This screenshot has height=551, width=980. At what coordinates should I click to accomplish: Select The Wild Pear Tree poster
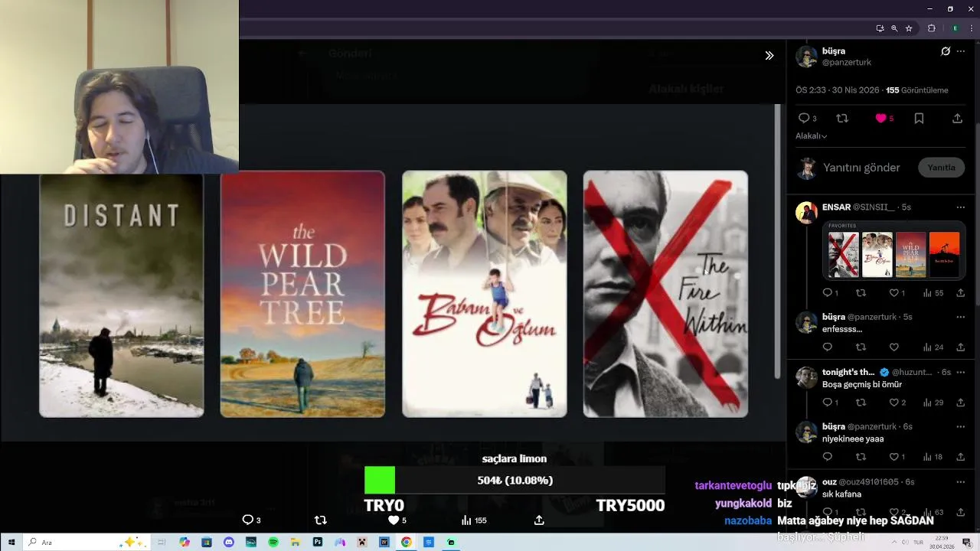(x=302, y=295)
